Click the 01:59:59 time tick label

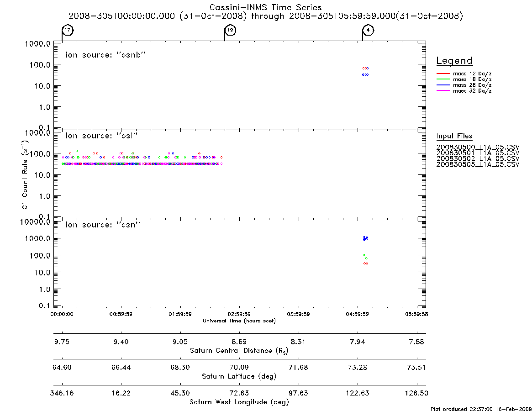click(x=180, y=314)
